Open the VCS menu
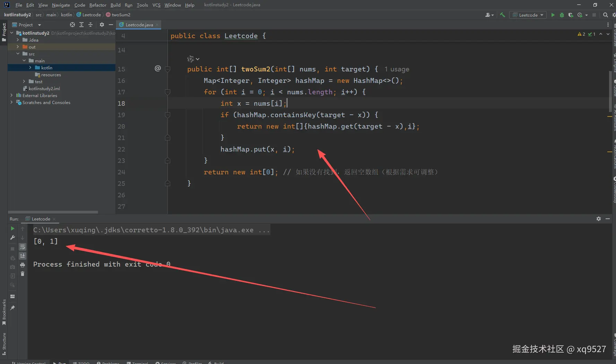This screenshot has width=616, height=364. point(156,5)
